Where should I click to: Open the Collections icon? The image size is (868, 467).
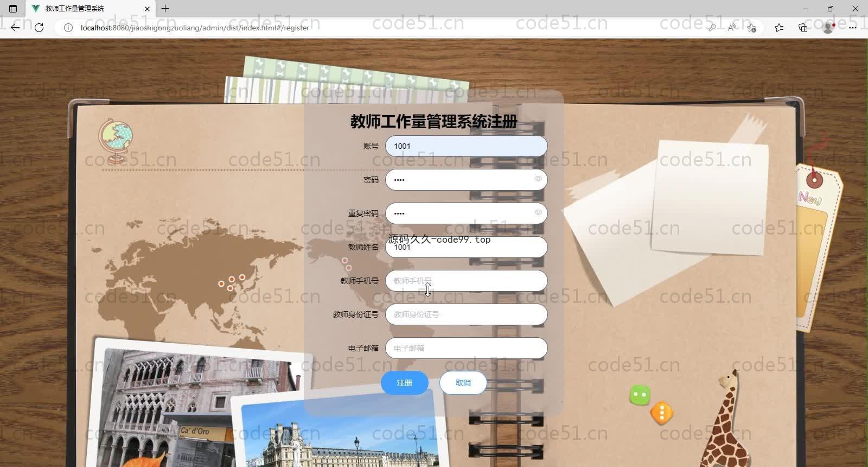click(803, 28)
